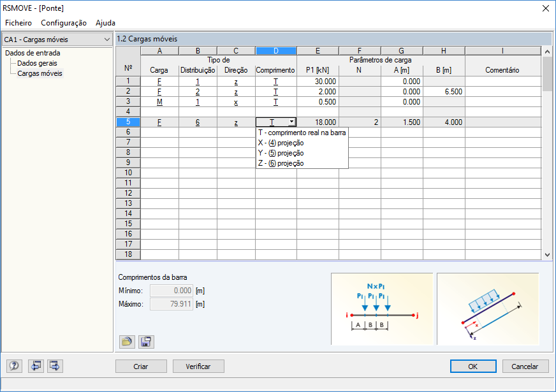Click the inclined member load diagram thumbnail
This screenshot has height=392, width=556.
[x=488, y=309]
